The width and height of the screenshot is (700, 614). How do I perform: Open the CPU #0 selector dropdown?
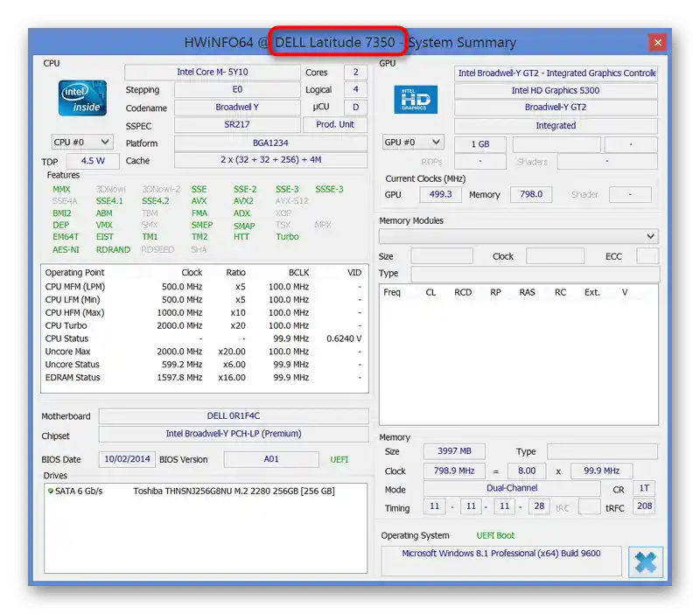pos(82,142)
